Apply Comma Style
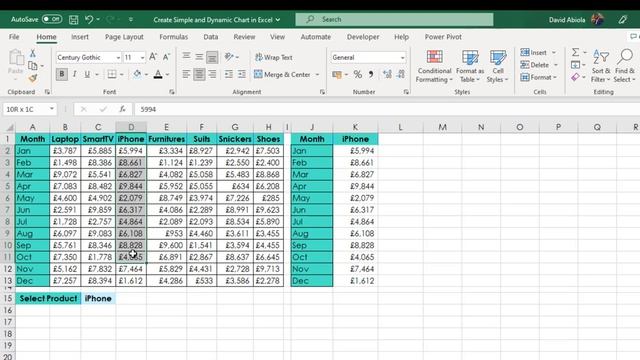 (x=371, y=75)
